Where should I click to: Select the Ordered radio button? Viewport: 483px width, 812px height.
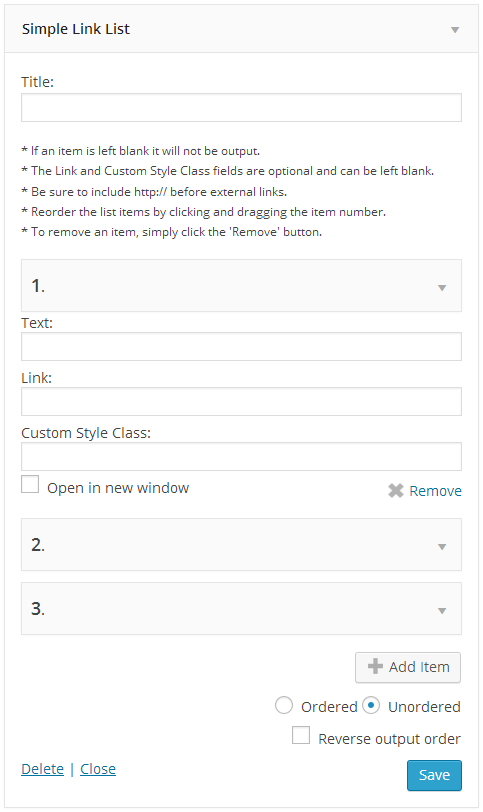point(284,705)
